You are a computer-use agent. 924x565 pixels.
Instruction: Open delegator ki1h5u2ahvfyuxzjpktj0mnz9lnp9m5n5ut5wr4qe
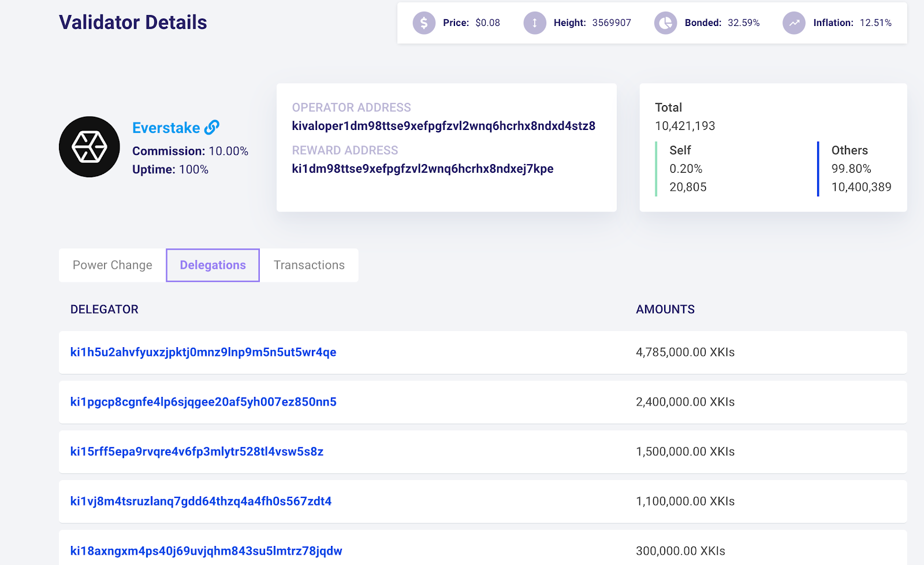[203, 352]
